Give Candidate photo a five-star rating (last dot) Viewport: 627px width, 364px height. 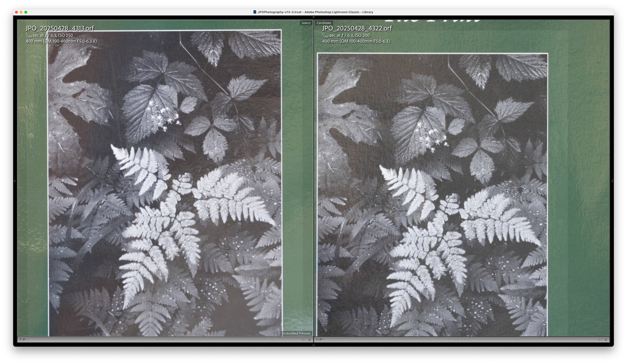[469, 340]
